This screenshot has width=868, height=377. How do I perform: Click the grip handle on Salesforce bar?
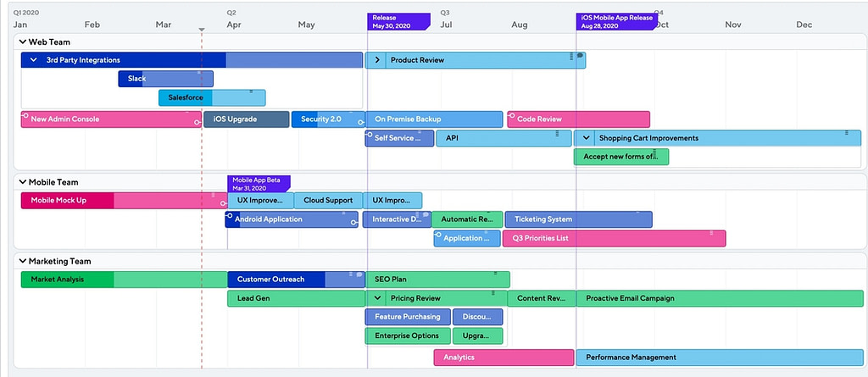click(251, 91)
